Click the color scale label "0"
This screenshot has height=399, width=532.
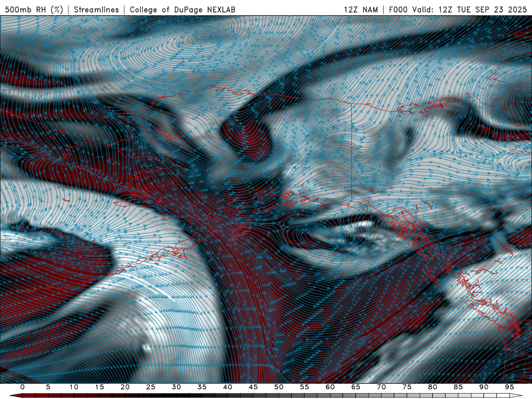click(23, 387)
